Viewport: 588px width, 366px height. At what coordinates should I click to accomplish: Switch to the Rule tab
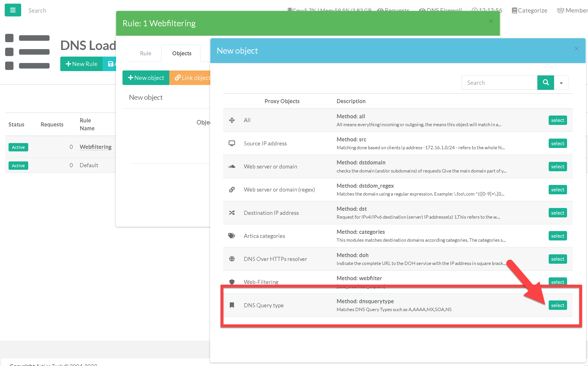pyautogui.click(x=145, y=53)
